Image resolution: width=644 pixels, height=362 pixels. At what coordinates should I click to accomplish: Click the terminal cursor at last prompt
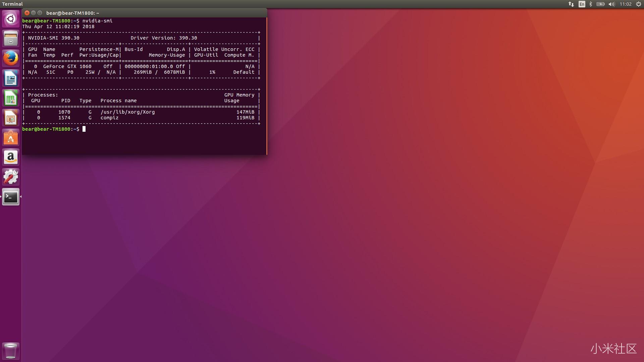[84, 129]
